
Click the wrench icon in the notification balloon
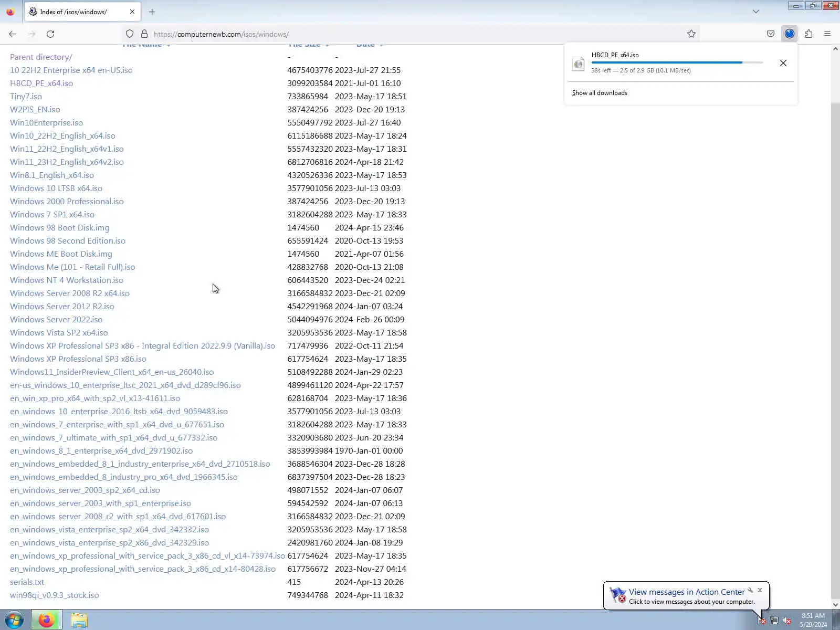[750, 590]
